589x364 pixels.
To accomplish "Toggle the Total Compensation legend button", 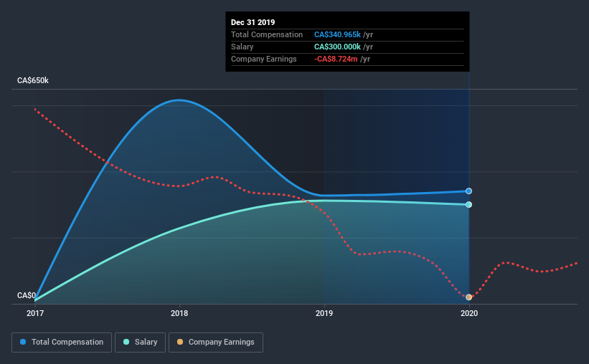I will (62, 343).
